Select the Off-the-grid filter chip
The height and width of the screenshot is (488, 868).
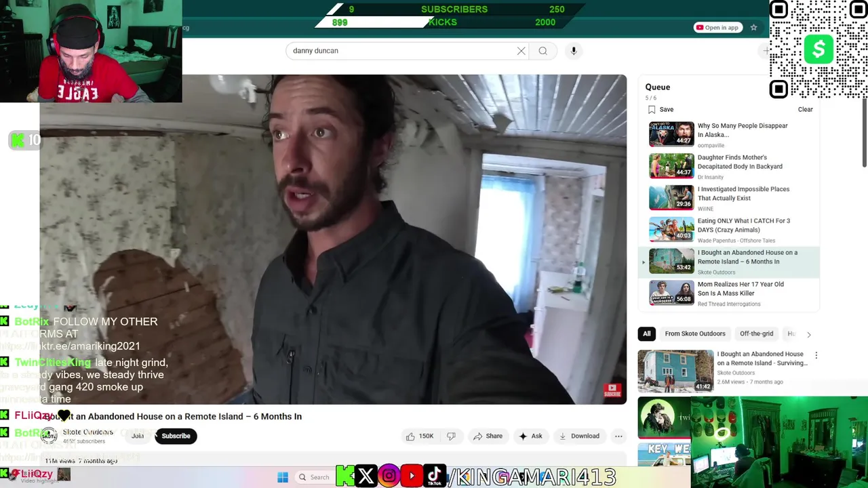pyautogui.click(x=756, y=333)
